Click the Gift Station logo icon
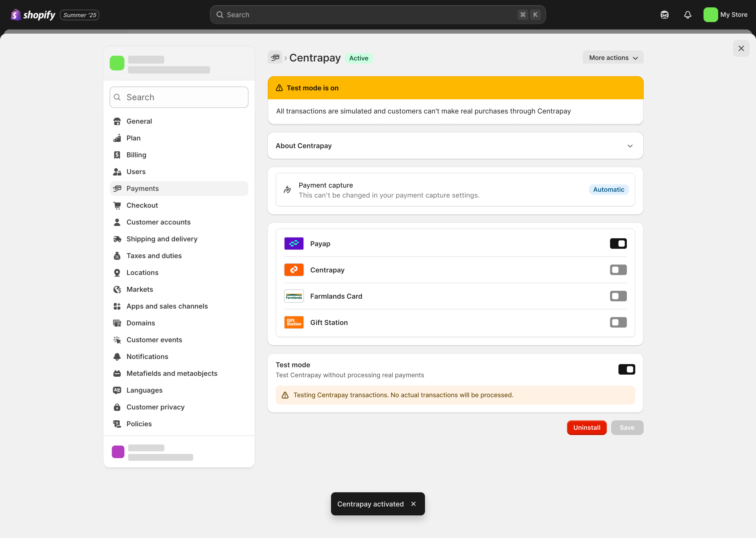Screen dimensions: 756x538 click(293, 322)
